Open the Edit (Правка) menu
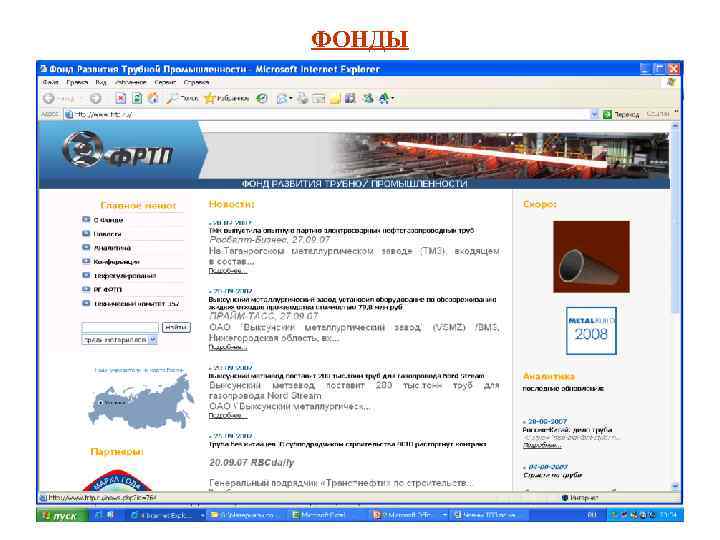 pos(77,83)
